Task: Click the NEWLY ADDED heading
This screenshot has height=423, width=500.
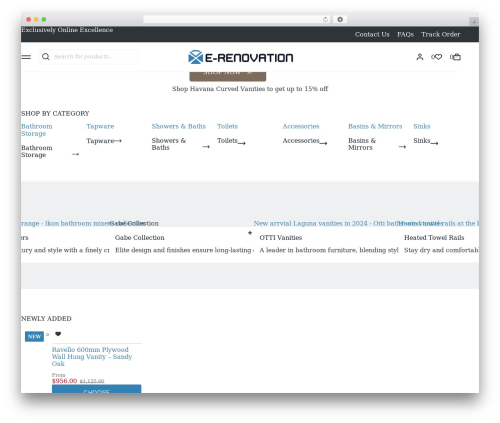Action: point(46,319)
